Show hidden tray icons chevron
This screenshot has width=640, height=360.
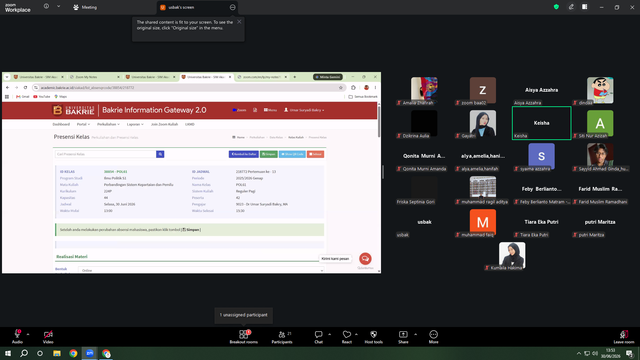(x=578, y=353)
